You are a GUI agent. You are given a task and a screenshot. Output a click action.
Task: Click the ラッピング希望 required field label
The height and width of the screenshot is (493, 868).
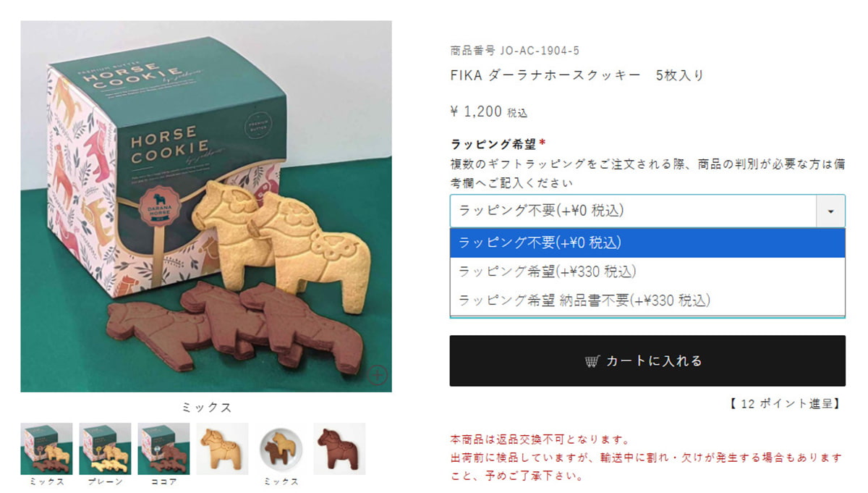click(498, 143)
